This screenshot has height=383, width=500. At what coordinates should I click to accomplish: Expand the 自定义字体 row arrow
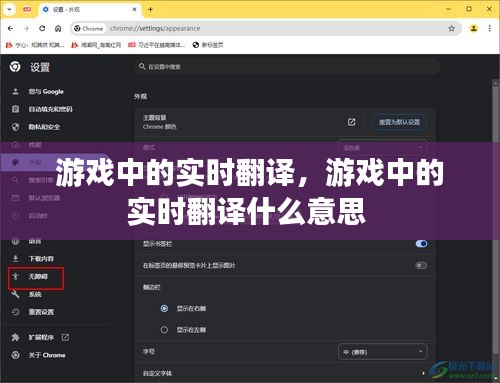click(x=423, y=373)
